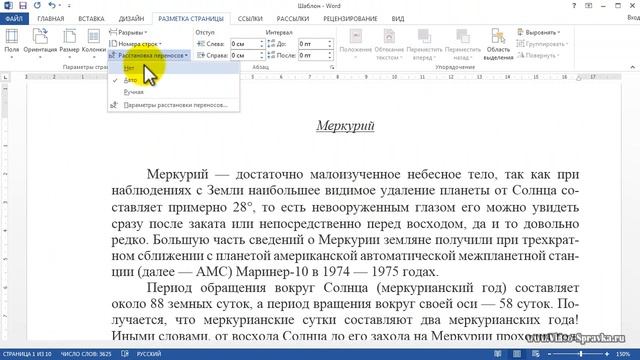Click zoom out minus button
Screen dimensions: 640x360
(x=549, y=354)
